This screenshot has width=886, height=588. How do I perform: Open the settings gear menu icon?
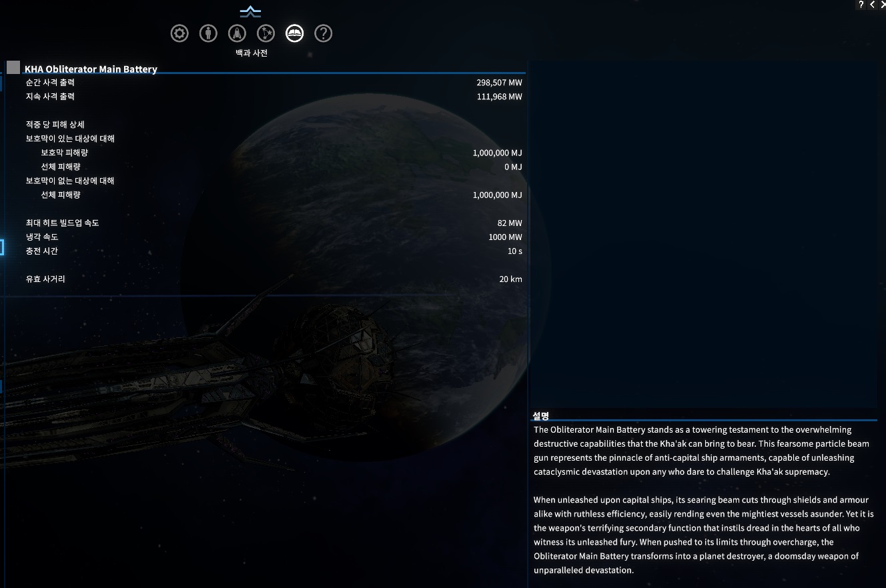coord(179,33)
